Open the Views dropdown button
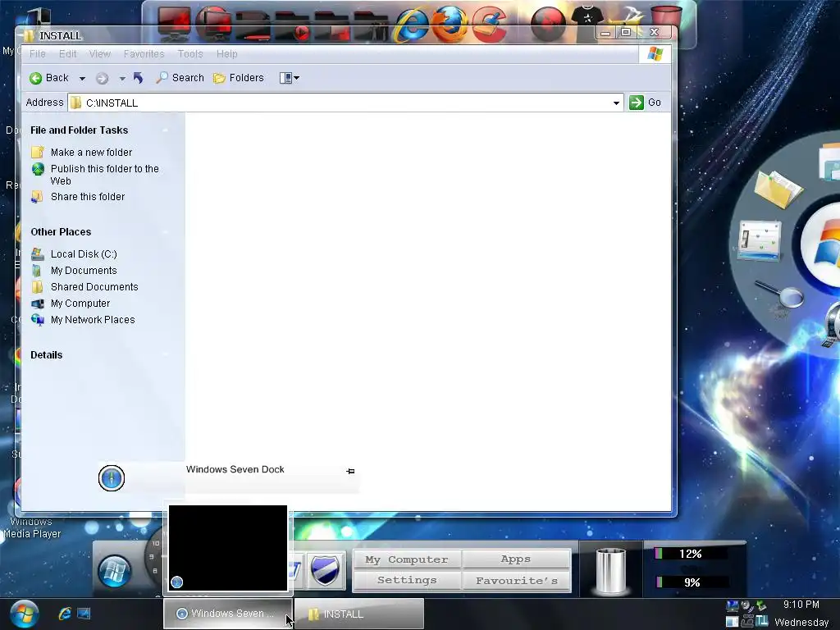 pyautogui.click(x=290, y=78)
